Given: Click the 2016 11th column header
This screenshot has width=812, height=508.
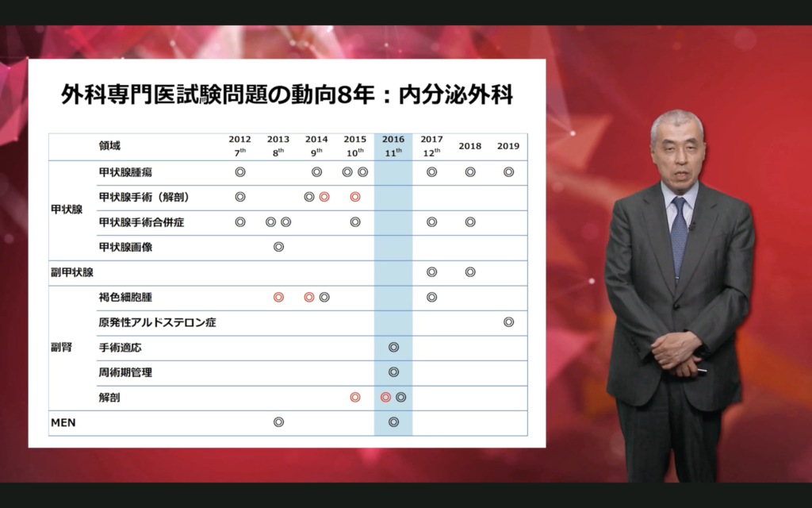Looking at the screenshot, I should coord(393,146).
